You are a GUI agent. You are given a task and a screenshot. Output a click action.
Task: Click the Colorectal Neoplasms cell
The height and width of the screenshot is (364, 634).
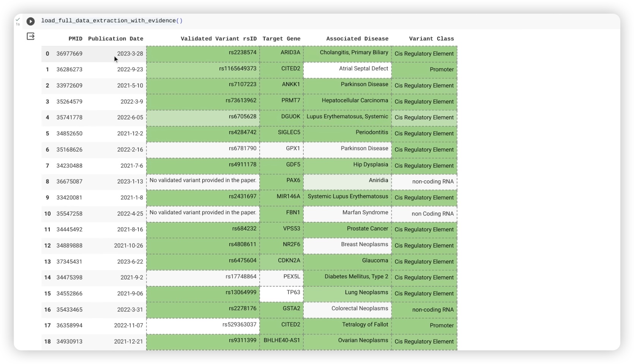(x=347, y=310)
